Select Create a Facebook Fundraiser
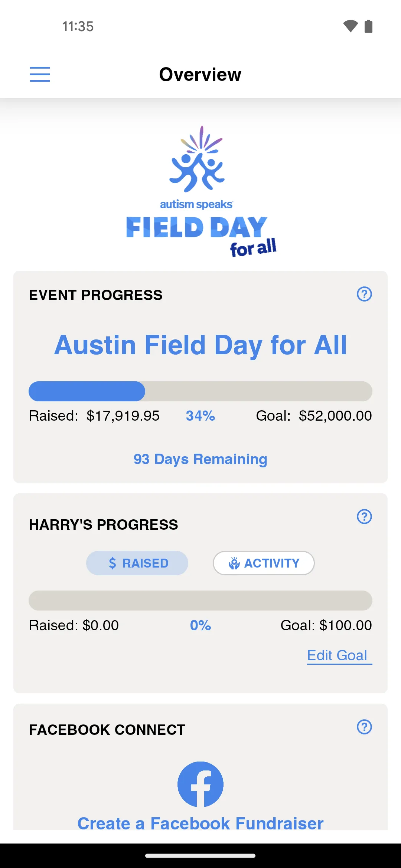The height and width of the screenshot is (868, 401). point(200,823)
